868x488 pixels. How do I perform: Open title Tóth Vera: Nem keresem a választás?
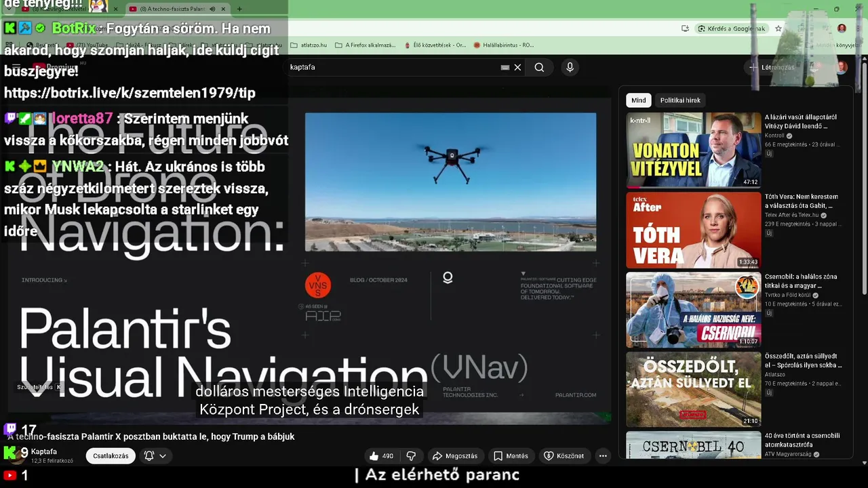coord(802,201)
